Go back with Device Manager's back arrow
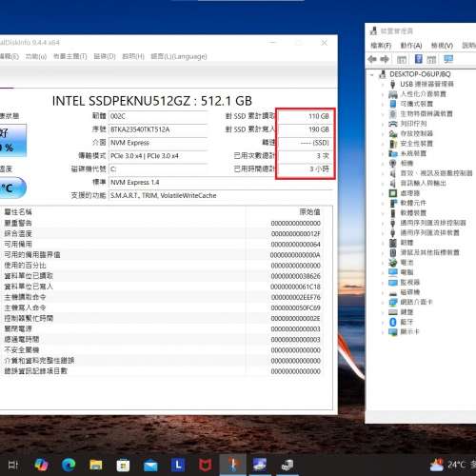 pyautogui.click(x=372, y=59)
